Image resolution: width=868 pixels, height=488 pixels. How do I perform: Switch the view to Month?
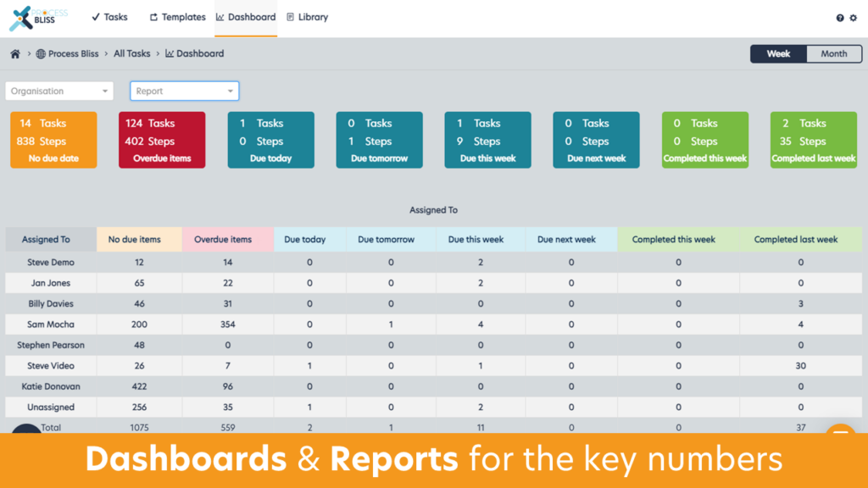[834, 53]
